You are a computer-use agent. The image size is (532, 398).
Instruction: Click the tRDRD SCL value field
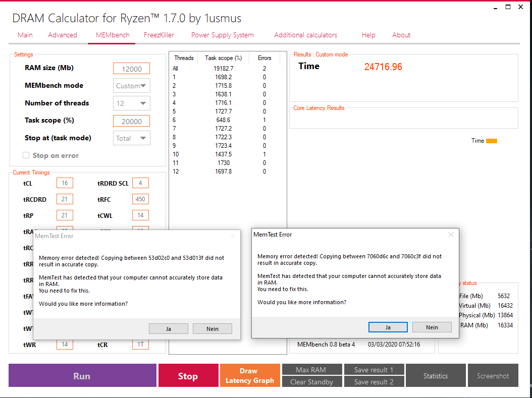[140, 183]
